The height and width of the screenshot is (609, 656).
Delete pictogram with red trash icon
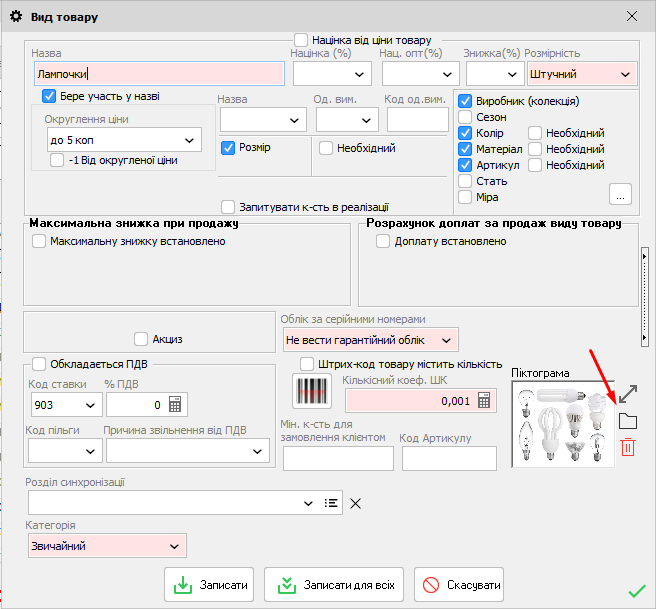[627, 447]
